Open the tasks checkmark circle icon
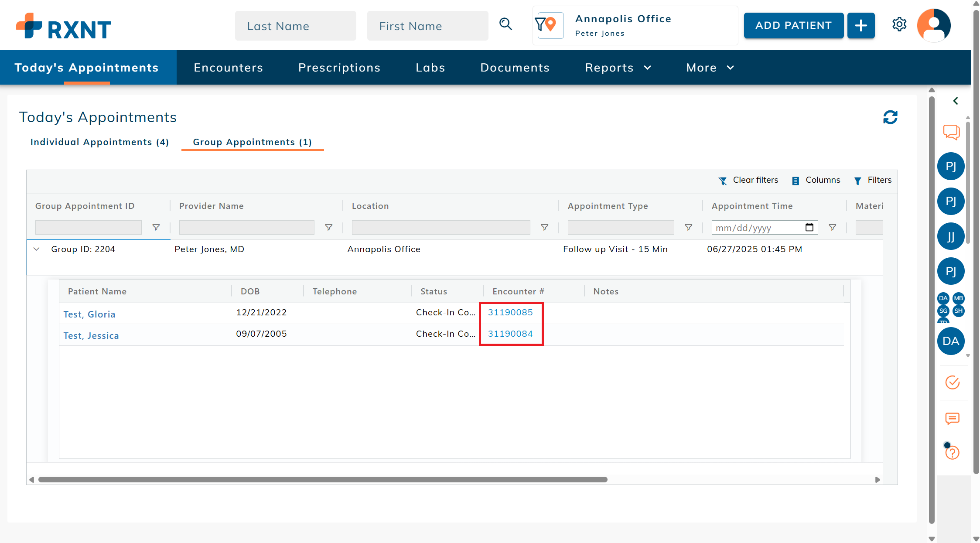This screenshot has height=543, width=980. [x=952, y=382]
